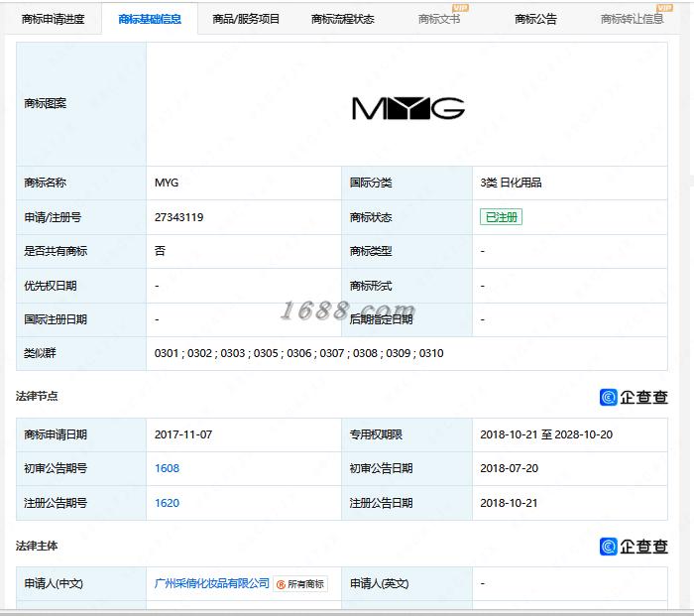This screenshot has height=616, width=694.
Task: Click 企查查 logo beside 法律主体
Action: click(634, 547)
